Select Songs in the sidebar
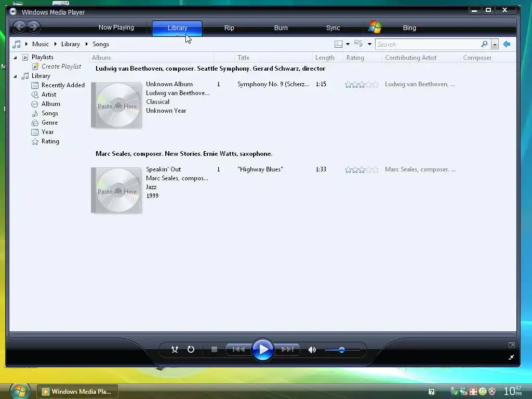 point(49,113)
